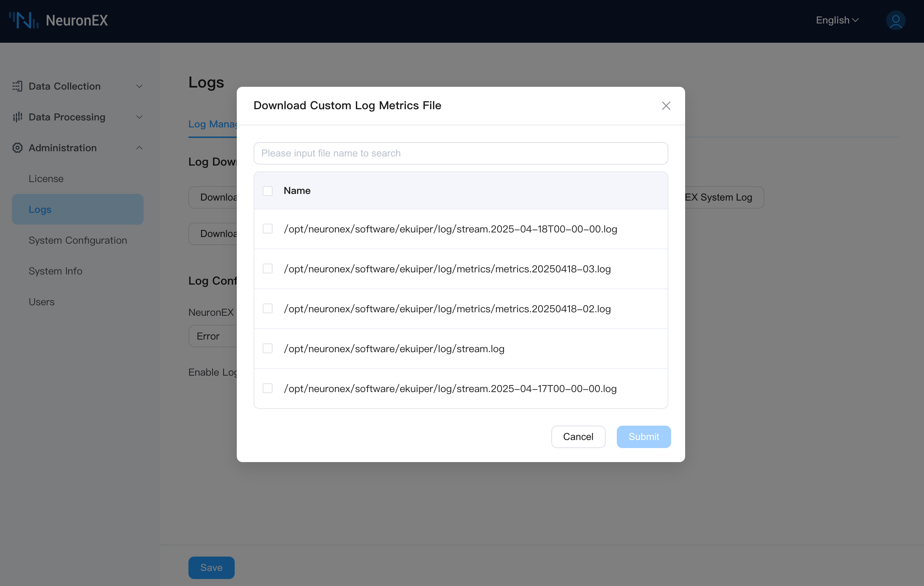Expand the Data Collection menu chevron
Viewport: 924px width, 586px height.
[x=139, y=86]
